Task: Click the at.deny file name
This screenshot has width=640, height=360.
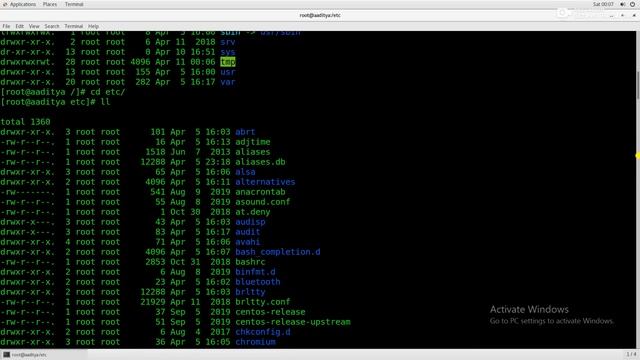Action: point(253,212)
